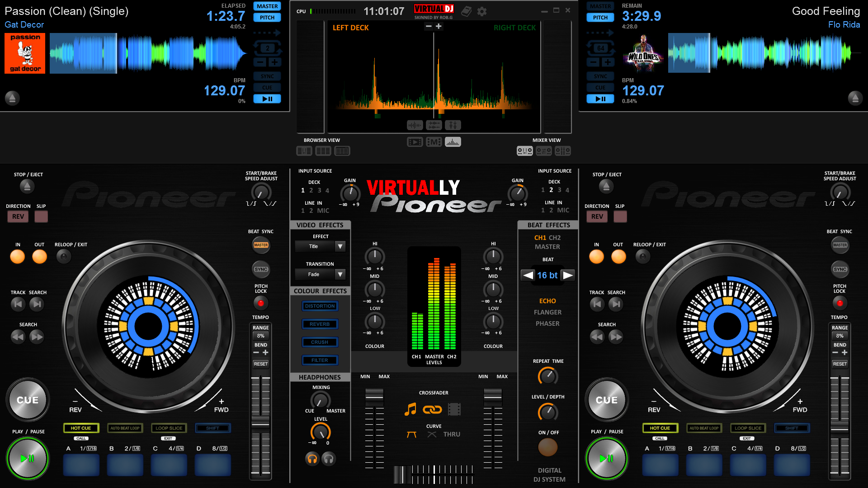The image size is (868, 488).
Task: Toggle CRUSH colour effect button
Action: 319,342
